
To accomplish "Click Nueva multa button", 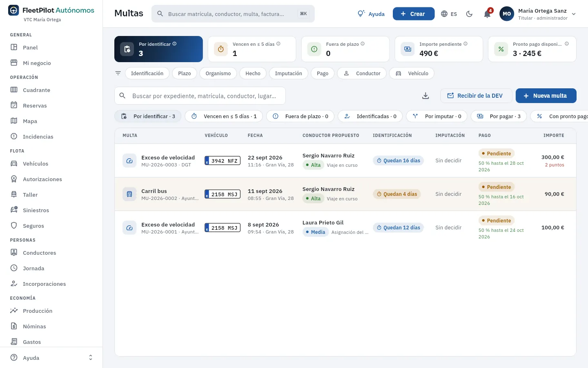I will pyautogui.click(x=546, y=96).
